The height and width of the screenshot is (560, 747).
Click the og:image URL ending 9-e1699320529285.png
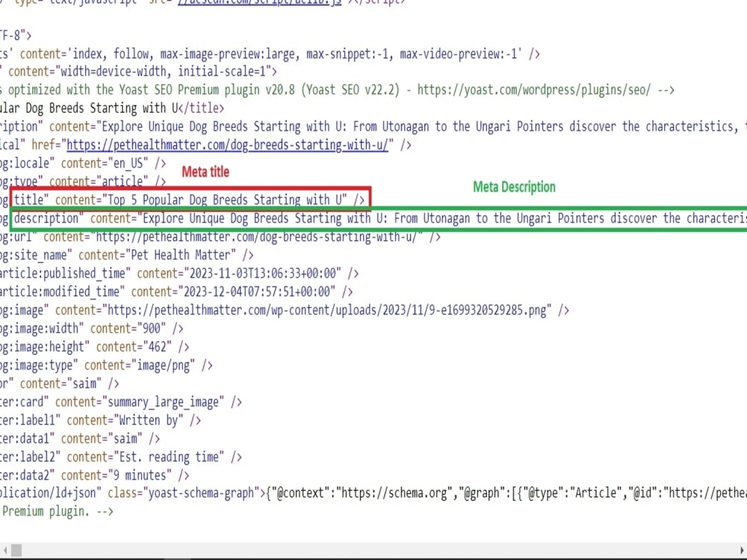point(326,311)
